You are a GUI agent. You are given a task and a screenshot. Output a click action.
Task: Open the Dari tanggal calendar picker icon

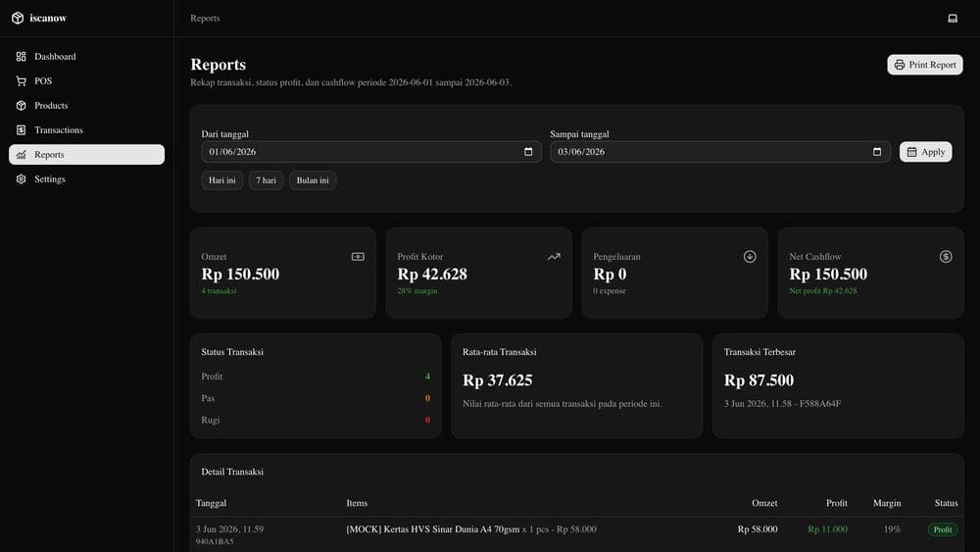pyautogui.click(x=528, y=152)
